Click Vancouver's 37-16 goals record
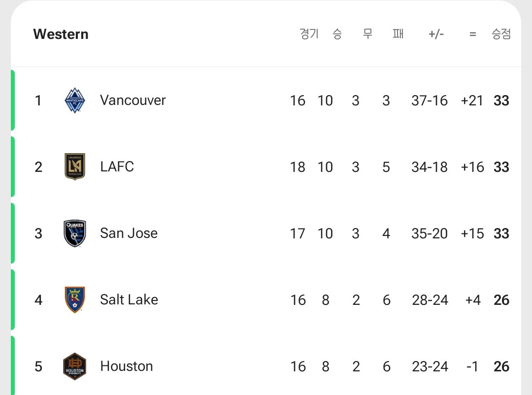Screen dimensions: 532x395 [x=430, y=100]
